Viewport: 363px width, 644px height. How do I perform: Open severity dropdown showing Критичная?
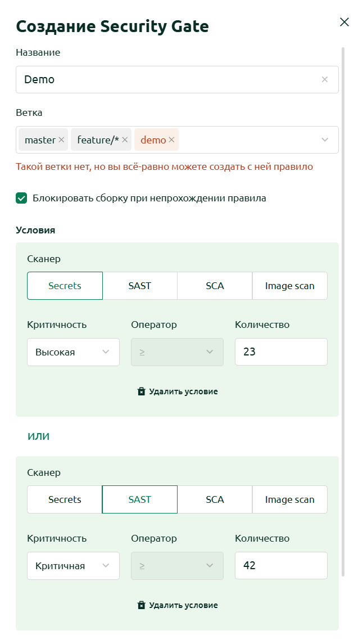pos(74,566)
